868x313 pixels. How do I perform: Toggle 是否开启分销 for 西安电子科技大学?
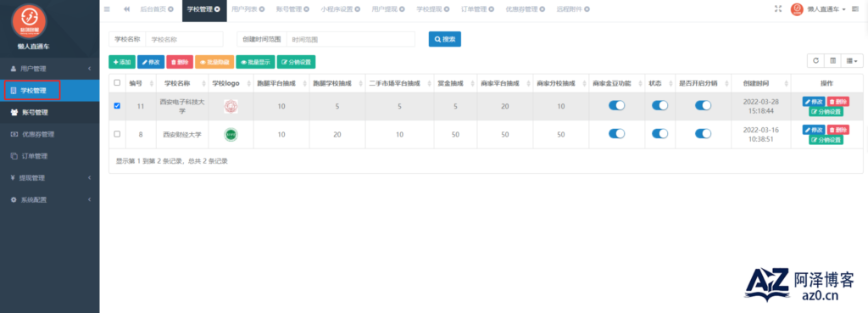pos(703,105)
